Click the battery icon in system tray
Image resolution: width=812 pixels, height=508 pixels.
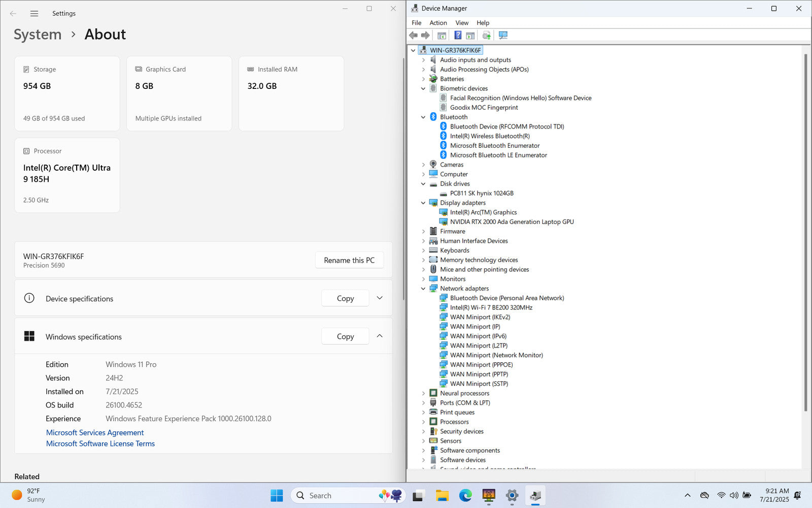tap(747, 495)
